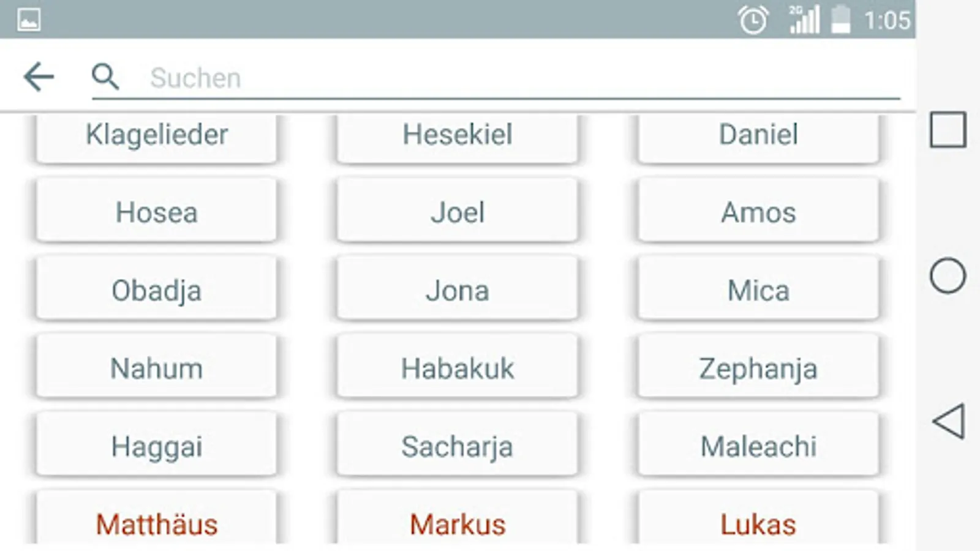Open the Maleachi book
Viewport: 980px width, 551px height.
point(758,445)
